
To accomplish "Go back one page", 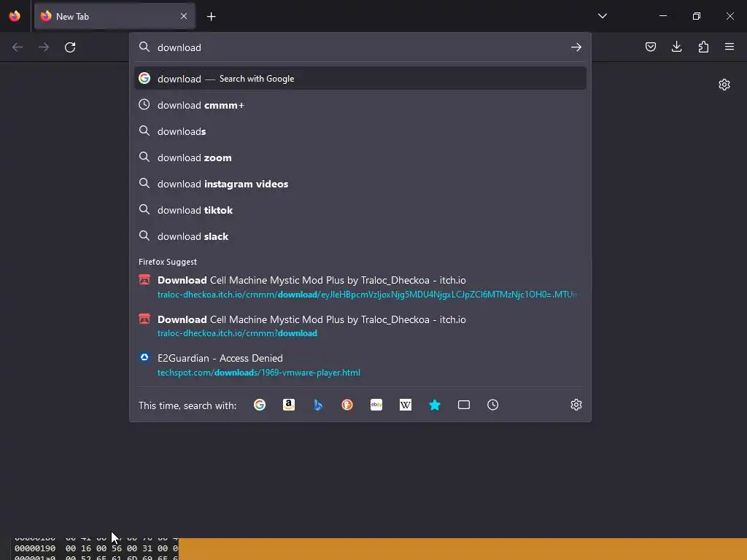I will point(18,47).
